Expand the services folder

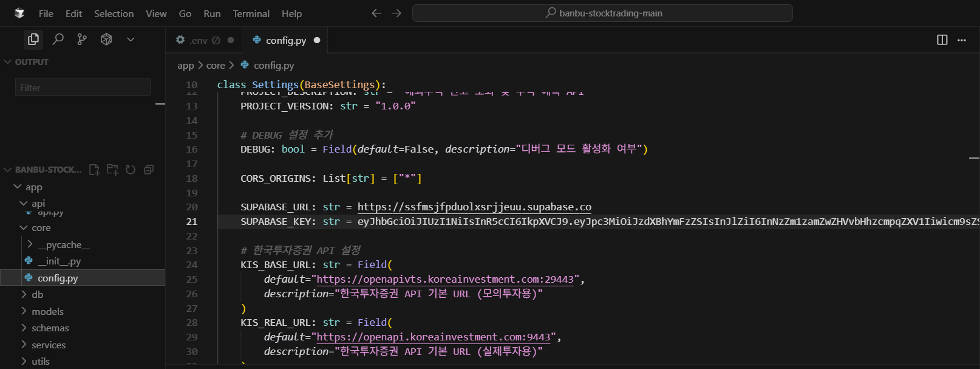tap(49, 345)
